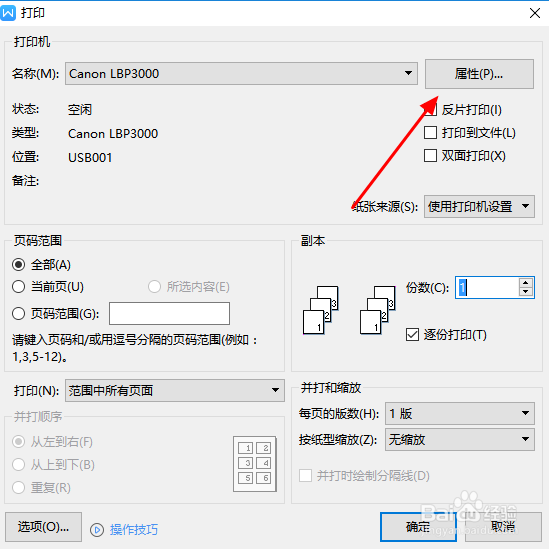The width and height of the screenshot is (549, 549).
Task: Click the 份数(C) copies number field
Action: (487, 287)
